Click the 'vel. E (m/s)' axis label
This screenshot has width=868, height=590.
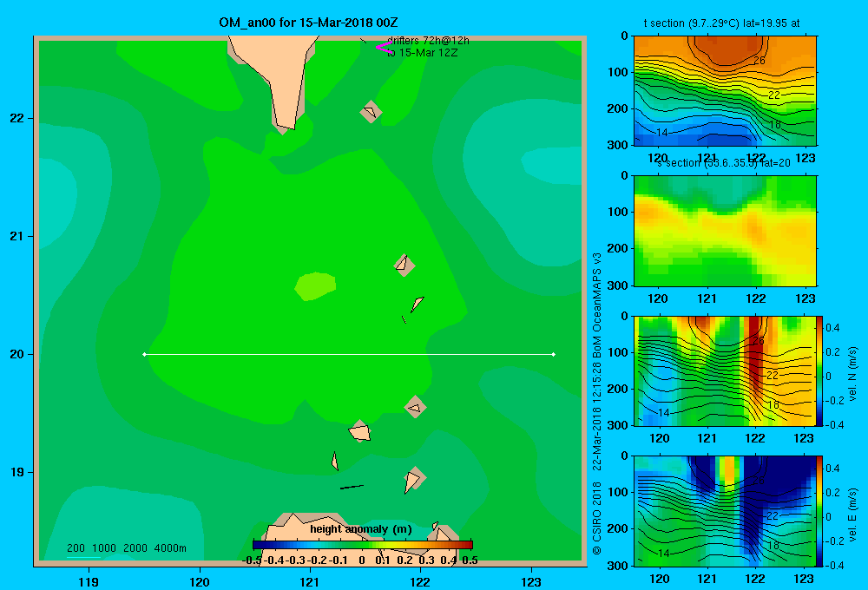[852, 515]
